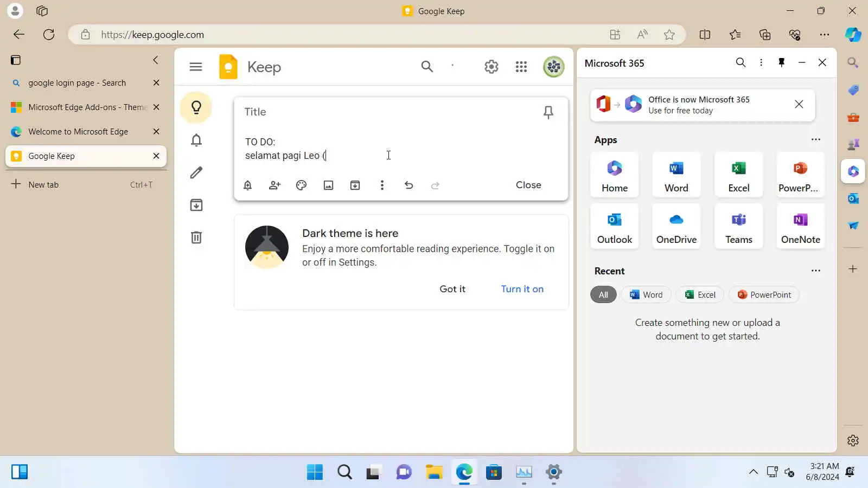Open the Windows Start menu
This screenshot has width=868, height=488.
pyautogui.click(x=315, y=472)
